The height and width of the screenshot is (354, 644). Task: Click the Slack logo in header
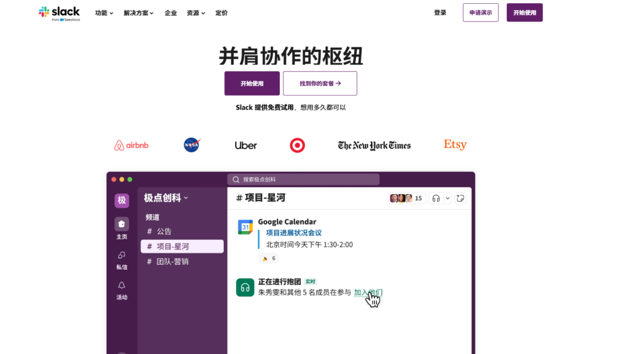[60, 13]
